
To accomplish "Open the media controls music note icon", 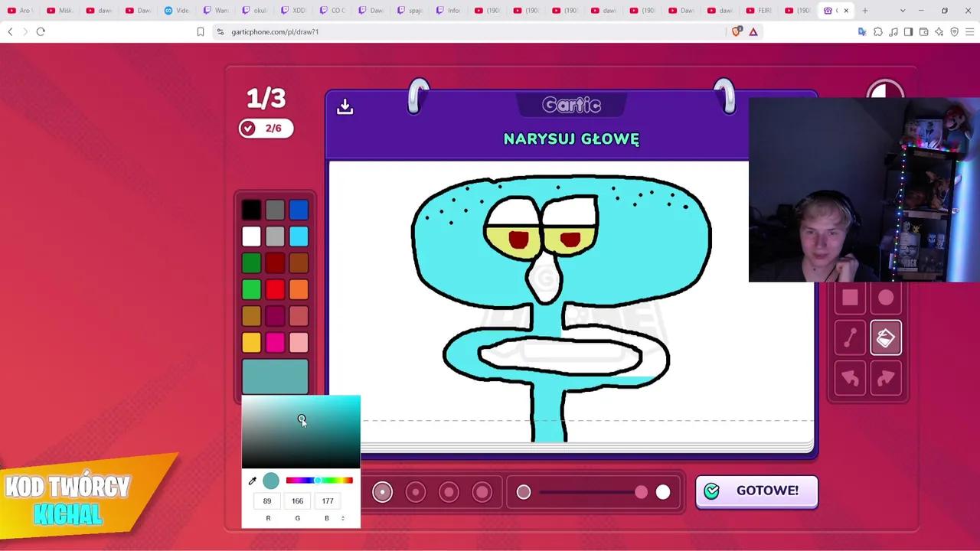I will 893,31.
